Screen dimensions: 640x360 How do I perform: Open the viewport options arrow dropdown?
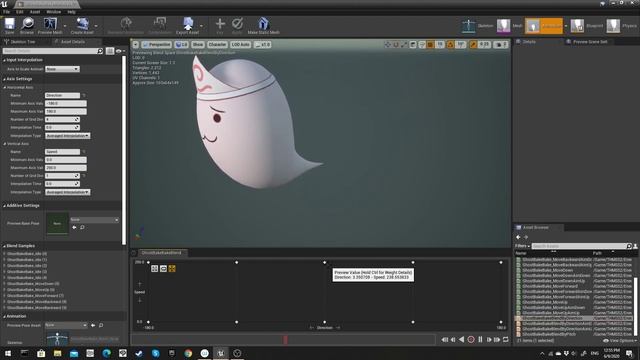[136, 44]
